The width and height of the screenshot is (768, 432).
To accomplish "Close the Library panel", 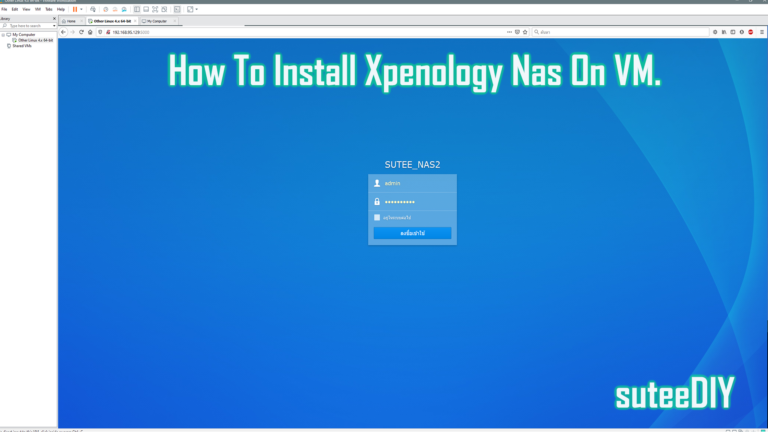I will tap(54, 19).
